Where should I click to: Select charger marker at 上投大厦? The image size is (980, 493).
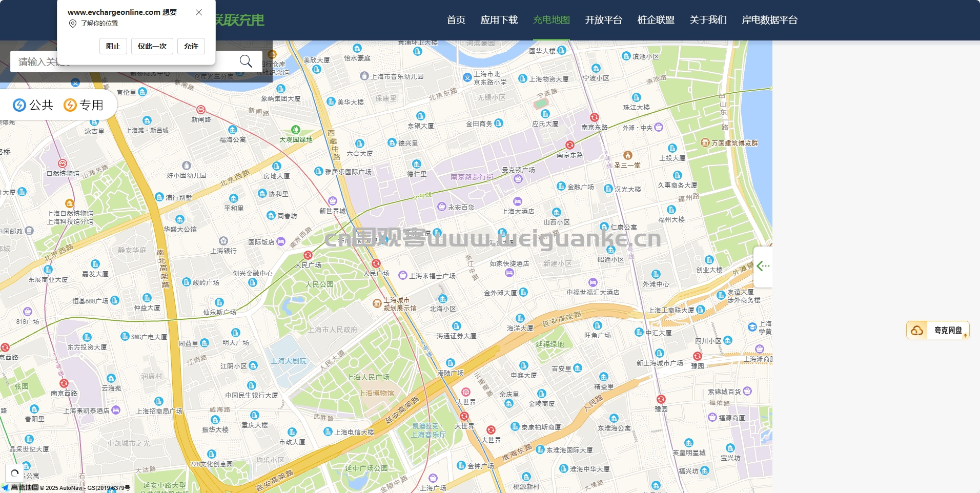(672, 148)
